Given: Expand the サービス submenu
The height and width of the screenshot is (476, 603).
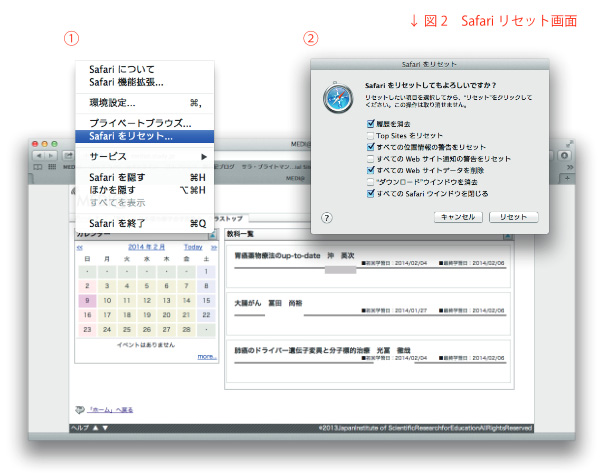Looking at the screenshot, I should pyautogui.click(x=144, y=157).
